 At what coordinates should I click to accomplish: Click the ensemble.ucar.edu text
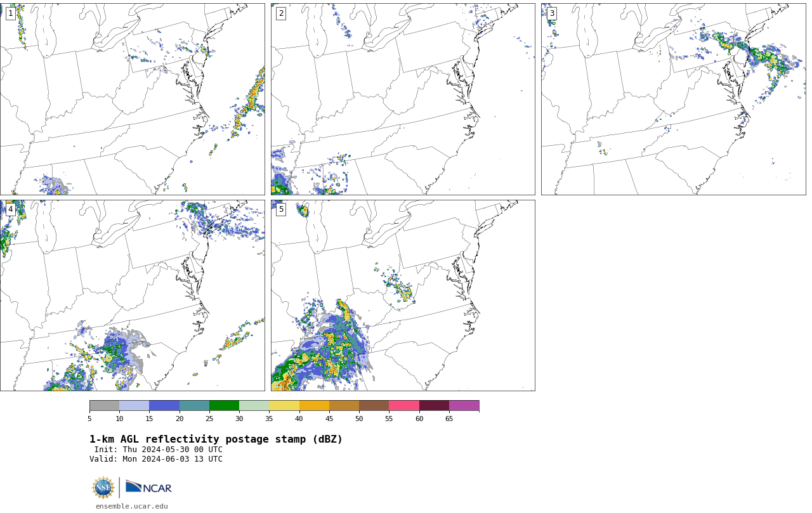tap(132, 506)
